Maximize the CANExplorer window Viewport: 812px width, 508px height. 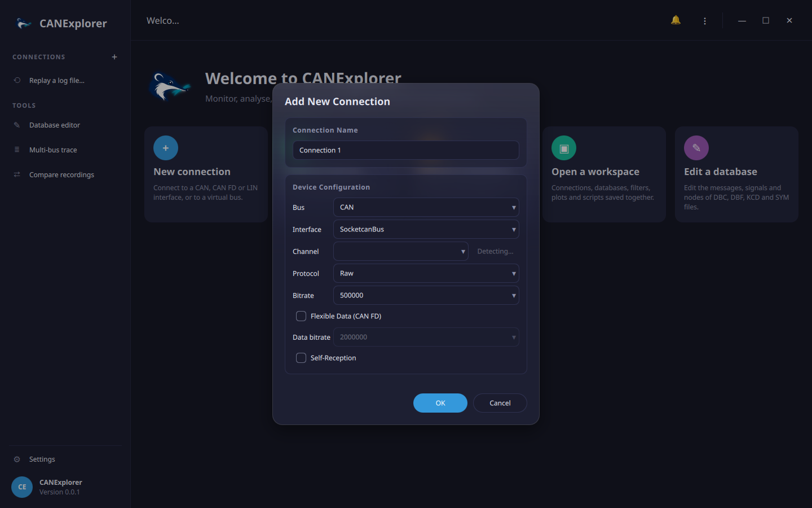point(766,21)
